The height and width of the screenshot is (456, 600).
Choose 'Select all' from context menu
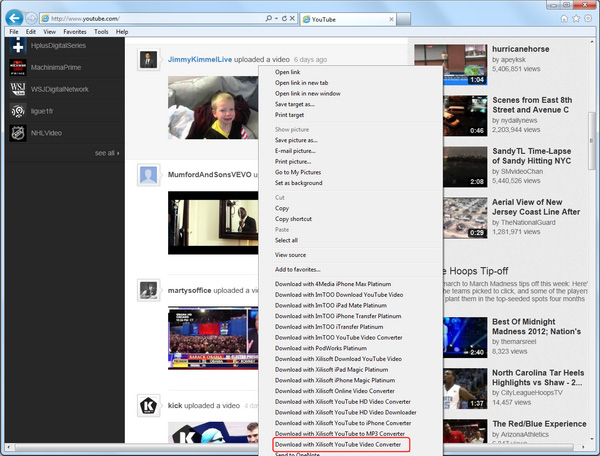[x=286, y=240]
